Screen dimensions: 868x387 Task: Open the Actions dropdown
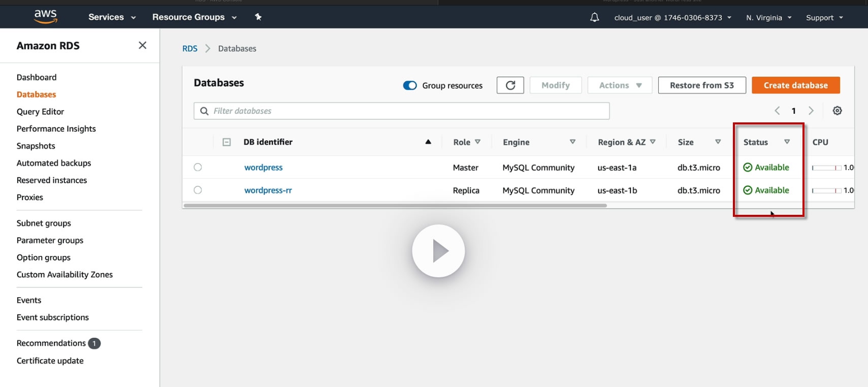coord(620,85)
